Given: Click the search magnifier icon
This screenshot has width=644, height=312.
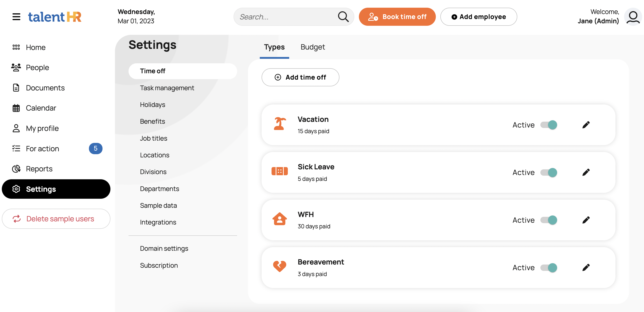Looking at the screenshot, I should click(343, 17).
